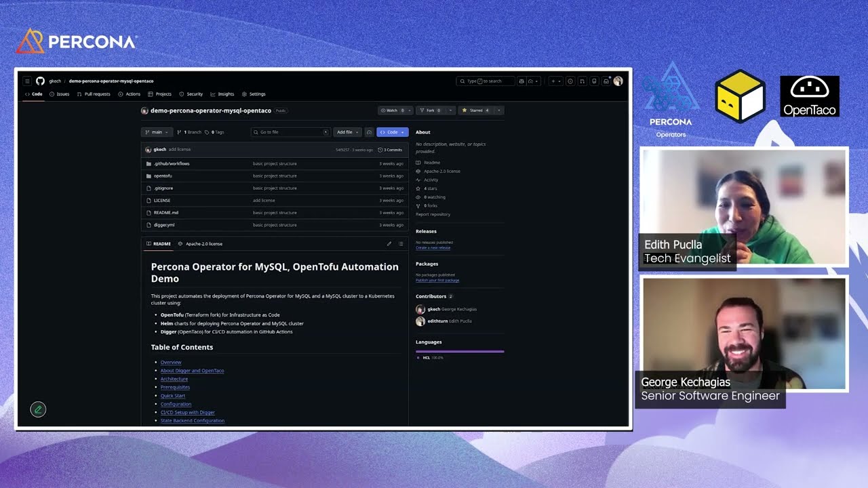Open the Security tab
Screen dimensions: 868x488
click(x=191, y=94)
